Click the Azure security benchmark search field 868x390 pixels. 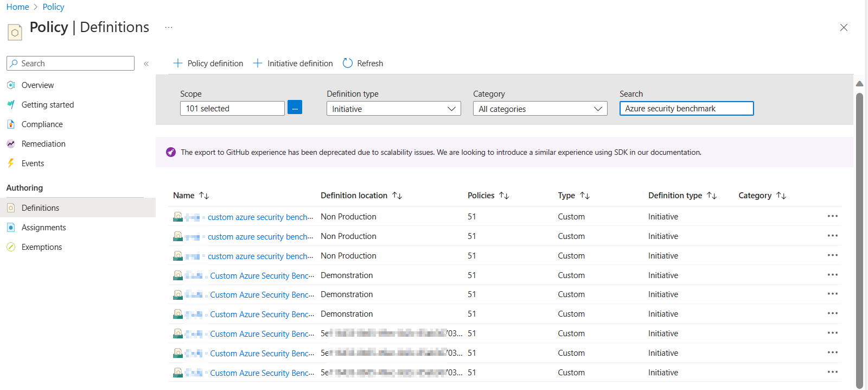click(687, 109)
